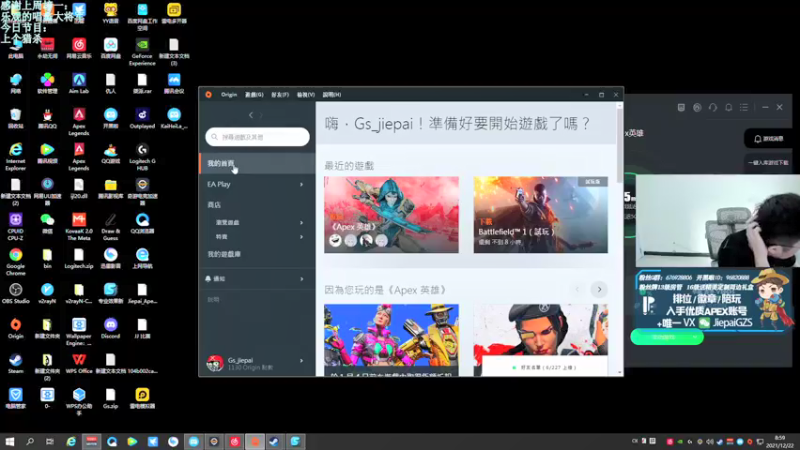Open the Origin text menu in menu bar

pyautogui.click(x=229, y=95)
